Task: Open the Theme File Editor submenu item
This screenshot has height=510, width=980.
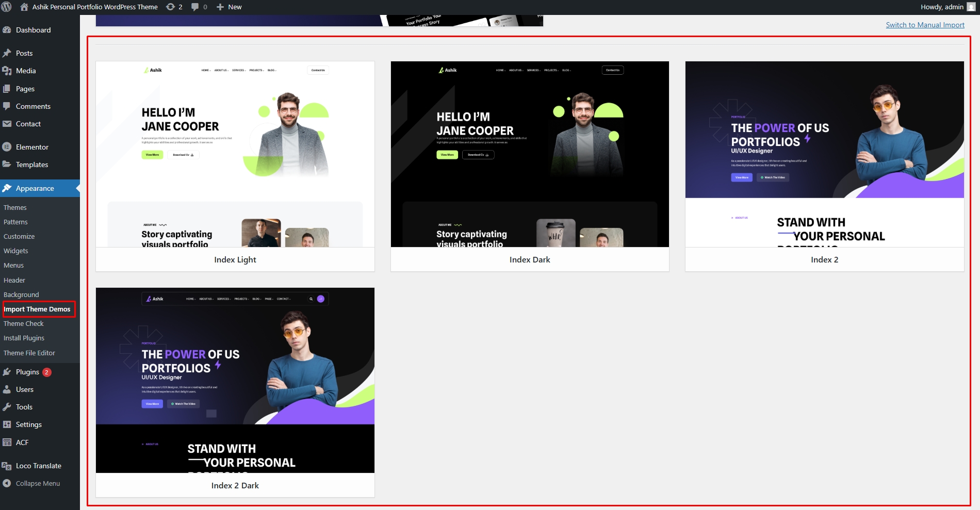Action: pos(29,353)
